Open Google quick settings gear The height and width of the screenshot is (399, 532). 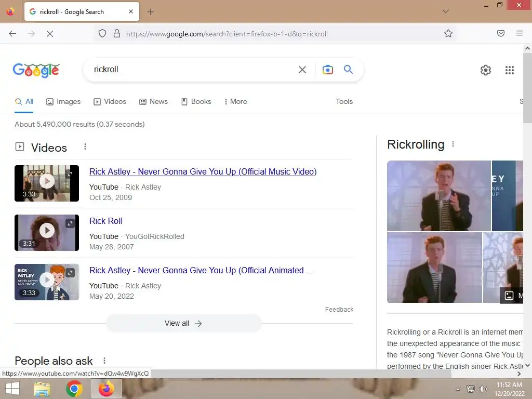pos(486,70)
